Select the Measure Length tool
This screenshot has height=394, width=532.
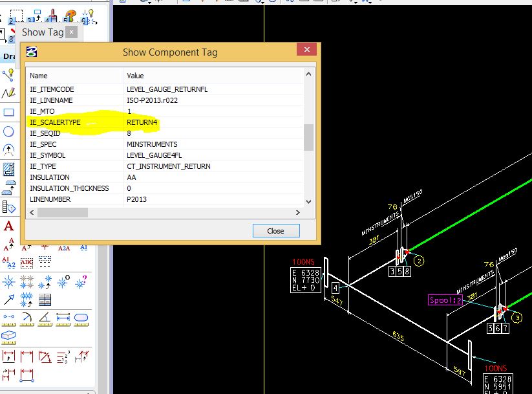[x=63, y=320]
